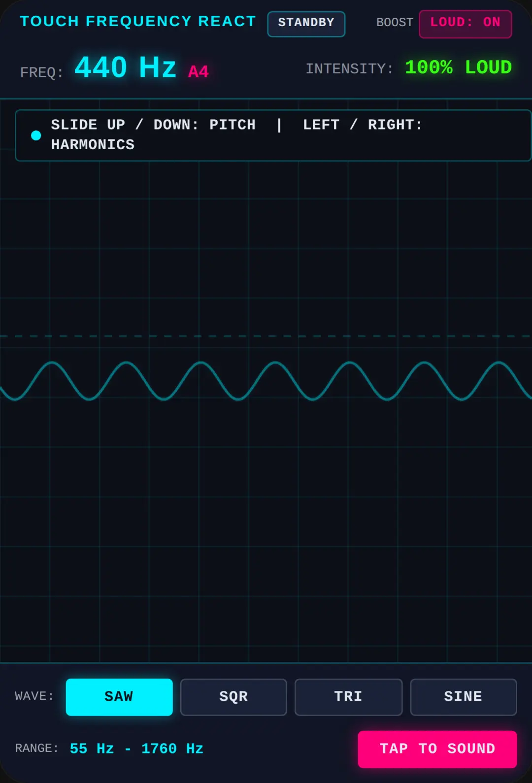Click the WAVE: label

click(x=34, y=696)
